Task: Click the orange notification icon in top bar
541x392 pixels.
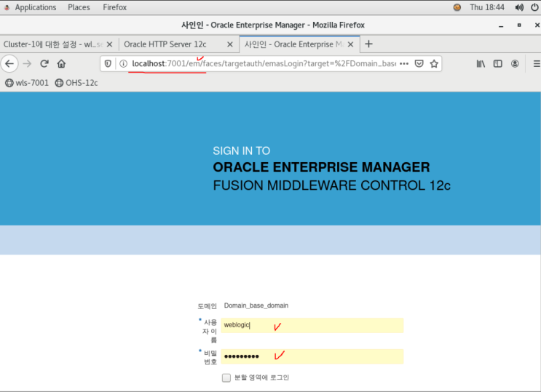Action: (457, 7)
